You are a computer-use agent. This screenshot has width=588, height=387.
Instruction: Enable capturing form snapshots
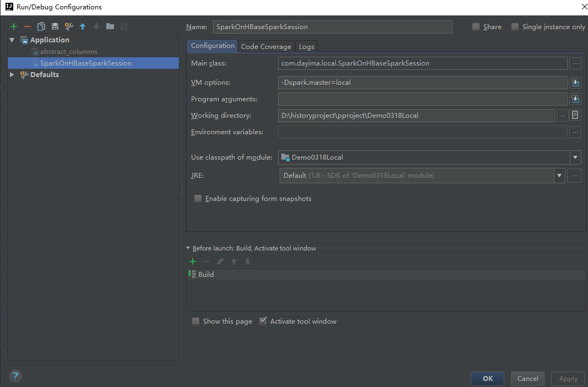point(198,198)
